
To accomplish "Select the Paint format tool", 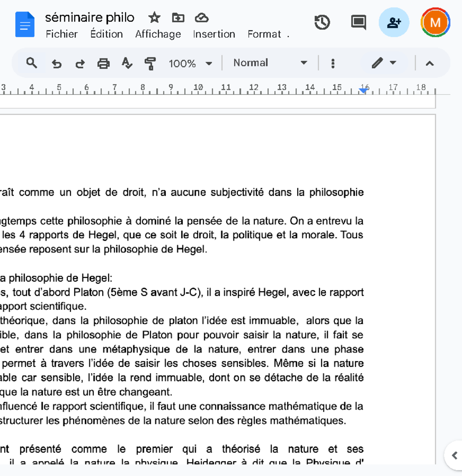I will (x=150, y=63).
